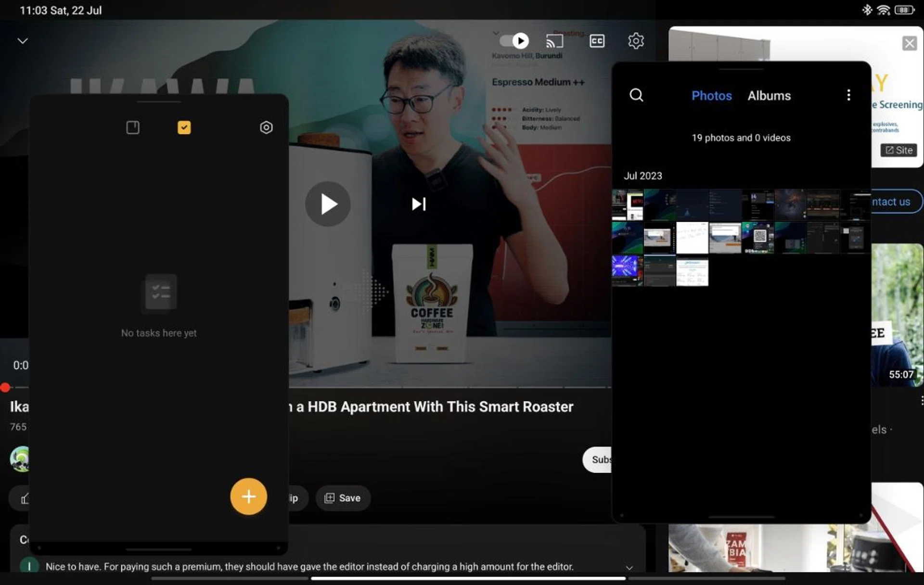Viewport: 924px width, 585px height.
Task: Add a new task with the plus button
Action: (248, 496)
